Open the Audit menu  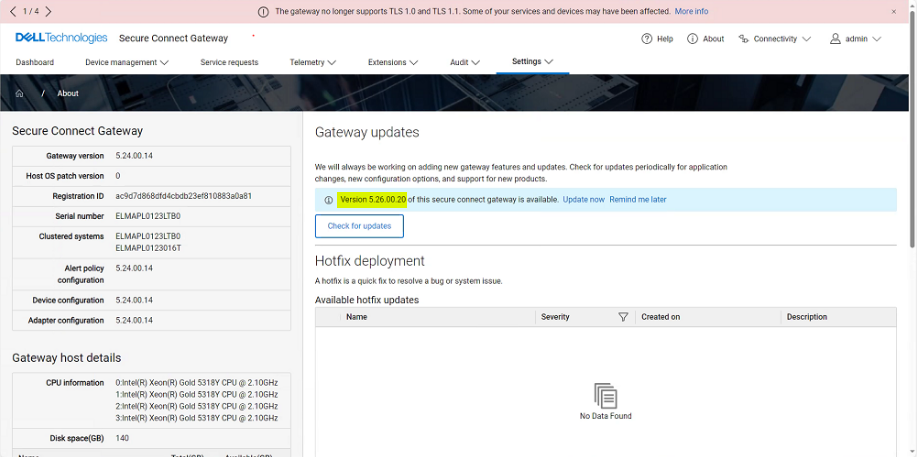click(459, 62)
